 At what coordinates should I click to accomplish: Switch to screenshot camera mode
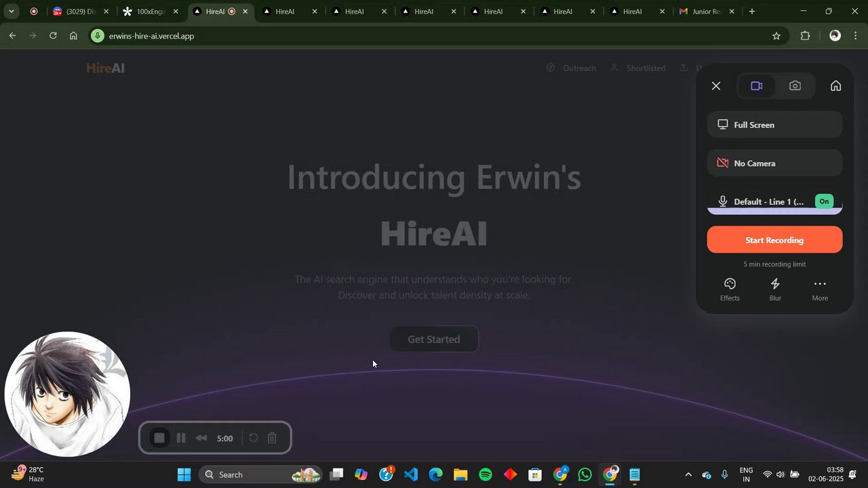[795, 86]
